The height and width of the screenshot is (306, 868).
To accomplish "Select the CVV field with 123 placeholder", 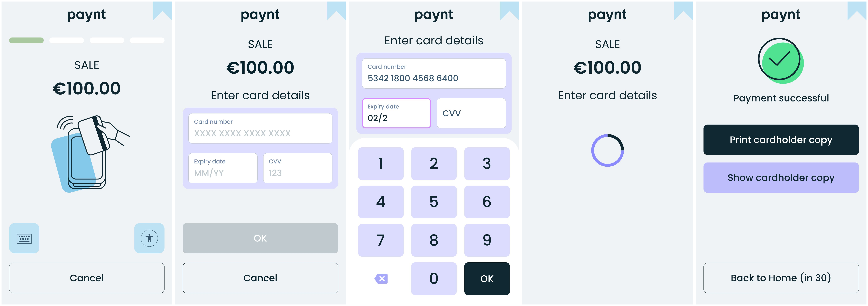I will coord(297,168).
